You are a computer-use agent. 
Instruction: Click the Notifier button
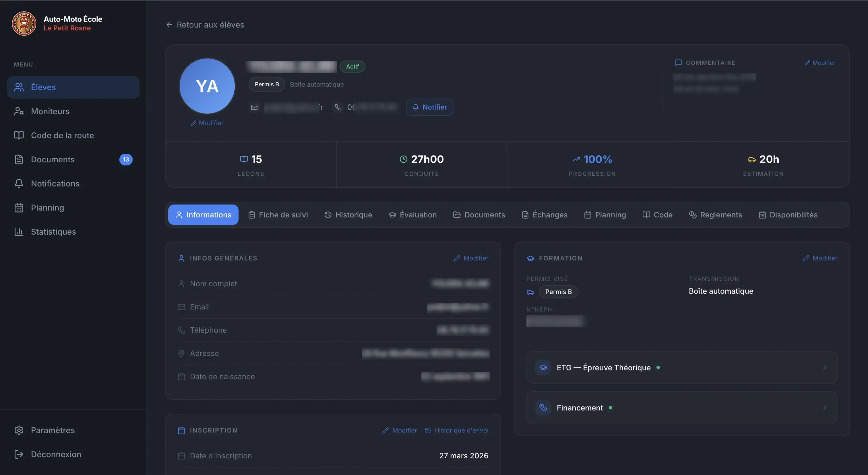(x=430, y=107)
